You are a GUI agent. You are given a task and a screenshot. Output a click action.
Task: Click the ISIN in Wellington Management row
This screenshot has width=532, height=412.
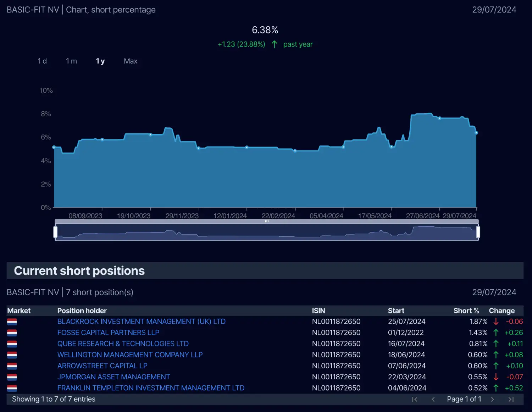click(x=336, y=355)
